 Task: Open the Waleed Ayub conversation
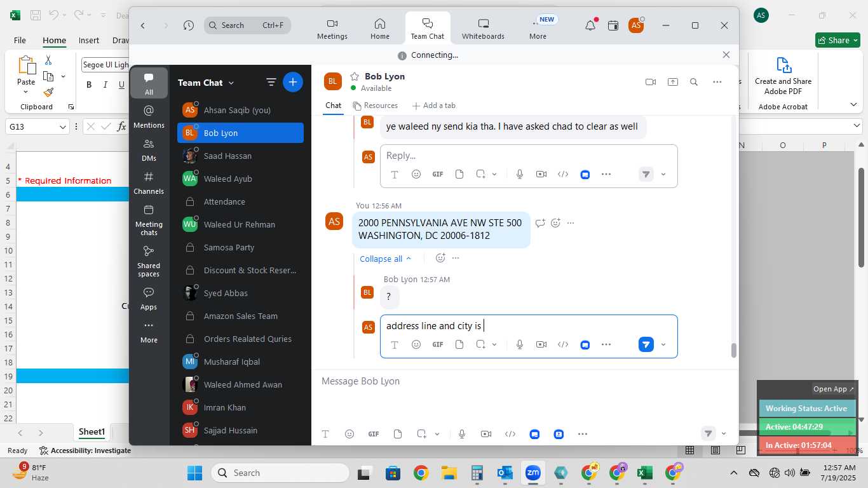(x=240, y=179)
